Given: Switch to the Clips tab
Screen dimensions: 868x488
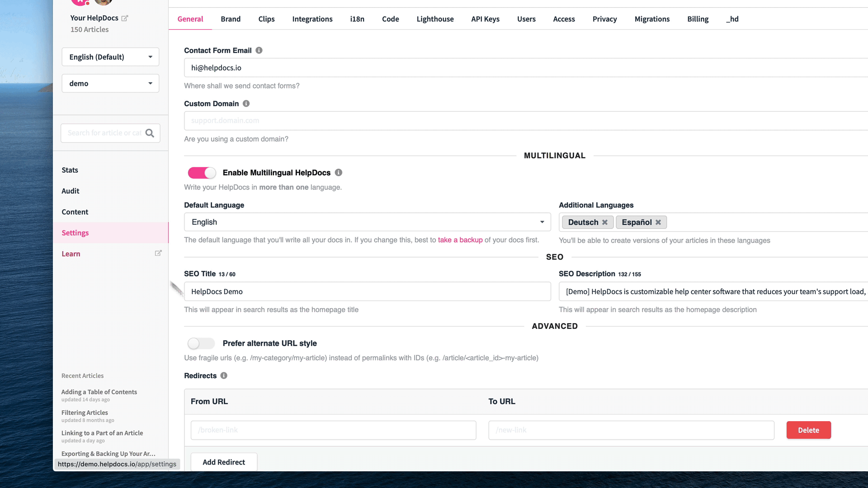Looking at the screenshot, I should coord(267,19).
